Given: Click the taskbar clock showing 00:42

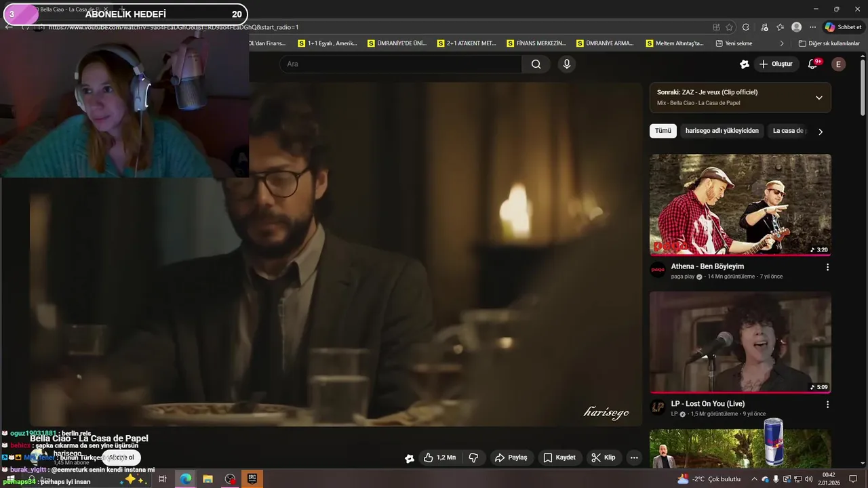Looking at the screenshot, I should click(x=829, y=479).
